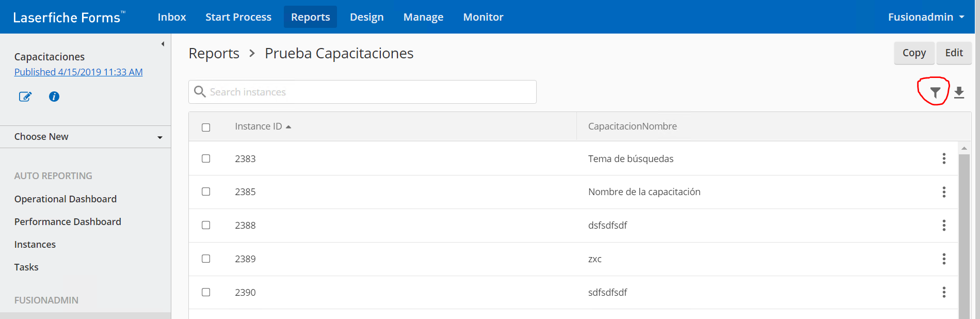Click the edit process pencil icon
The image size is (980, 319).
[x=25, y=97]
